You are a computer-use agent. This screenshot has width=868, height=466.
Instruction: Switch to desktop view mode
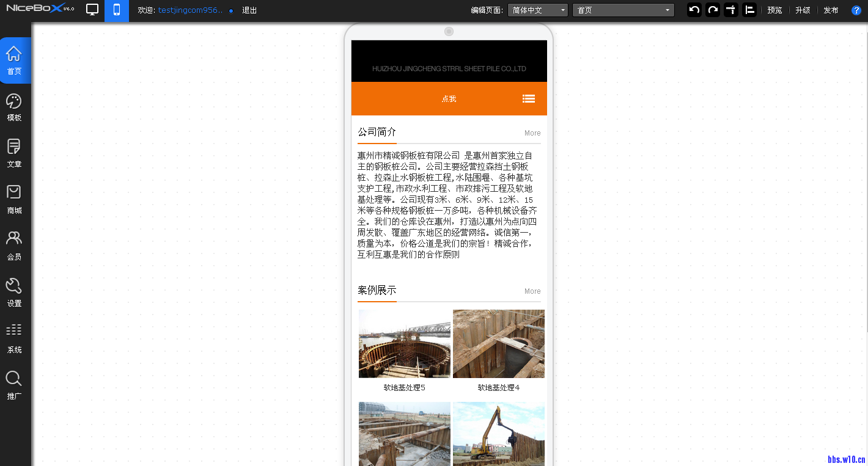coord(92,10)
